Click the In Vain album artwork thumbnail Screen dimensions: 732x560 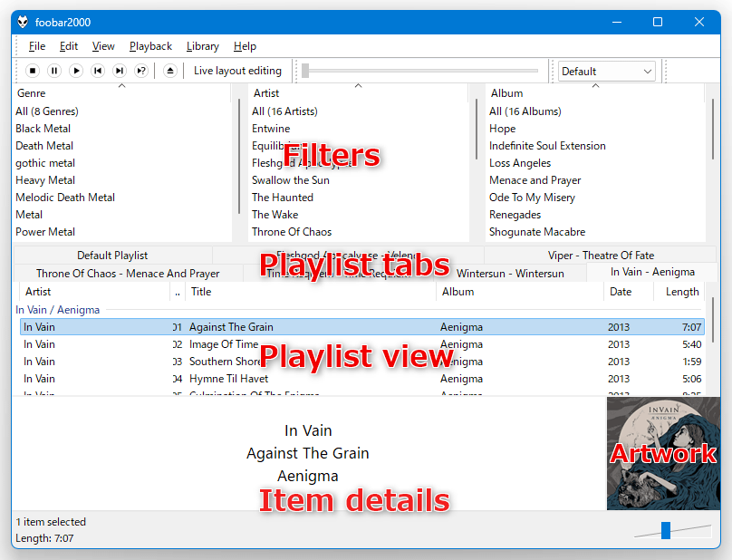(x=663, y=453)
